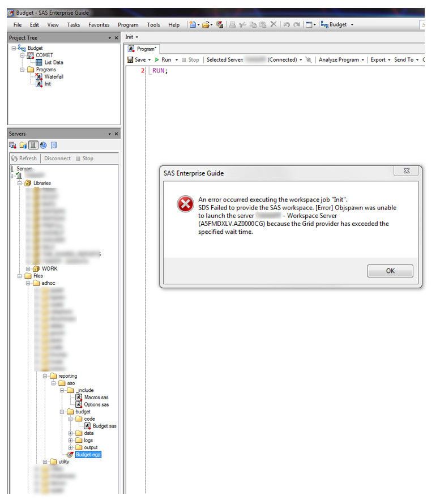This screenshot has width=440, height=504.
Task: Open the Selected Server dropdown arrow
Action: click(x=301, y=60)
